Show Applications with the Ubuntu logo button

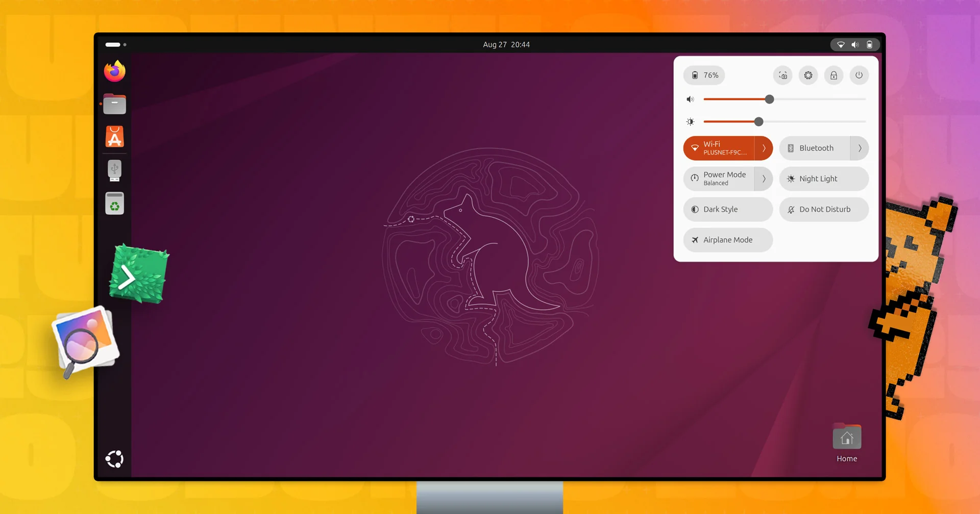pyautogui.click(x=114, y=459)
